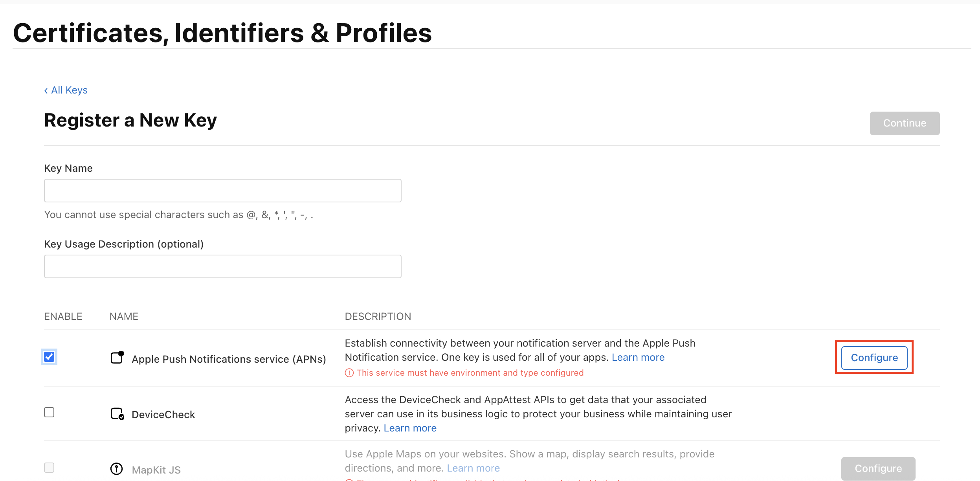This screenshot has width=980, height=481.
Task: Click the red warning icon under APNs
Action: click(x=349, y=373)
